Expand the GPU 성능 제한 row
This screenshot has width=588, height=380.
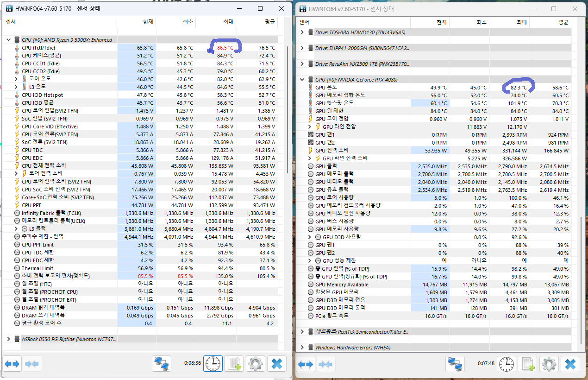(x=310, y=260)
